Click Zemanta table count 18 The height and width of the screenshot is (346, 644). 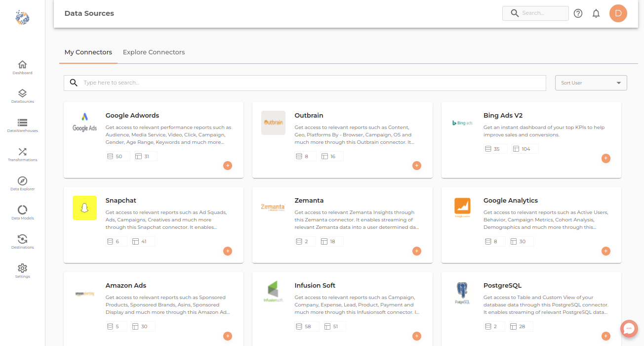pos(331,242)
